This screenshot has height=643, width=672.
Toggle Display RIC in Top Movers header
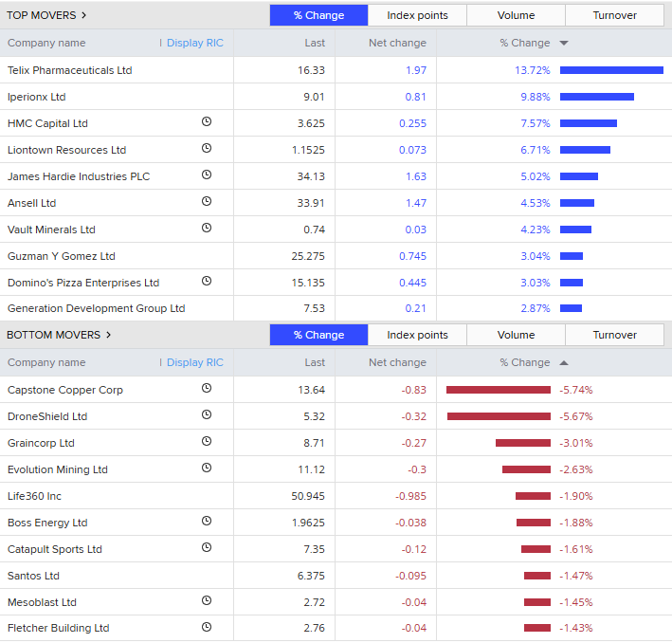click(x=194, y=43)
